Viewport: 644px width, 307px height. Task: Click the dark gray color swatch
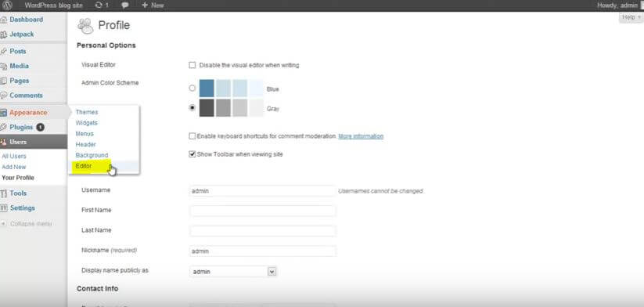tap(207, 107)
